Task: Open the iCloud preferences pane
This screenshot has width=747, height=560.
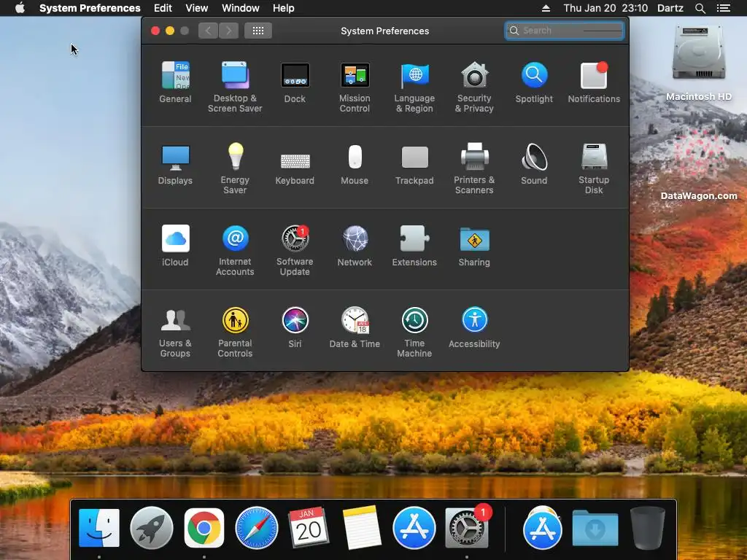Action: (x=175, y=246)
